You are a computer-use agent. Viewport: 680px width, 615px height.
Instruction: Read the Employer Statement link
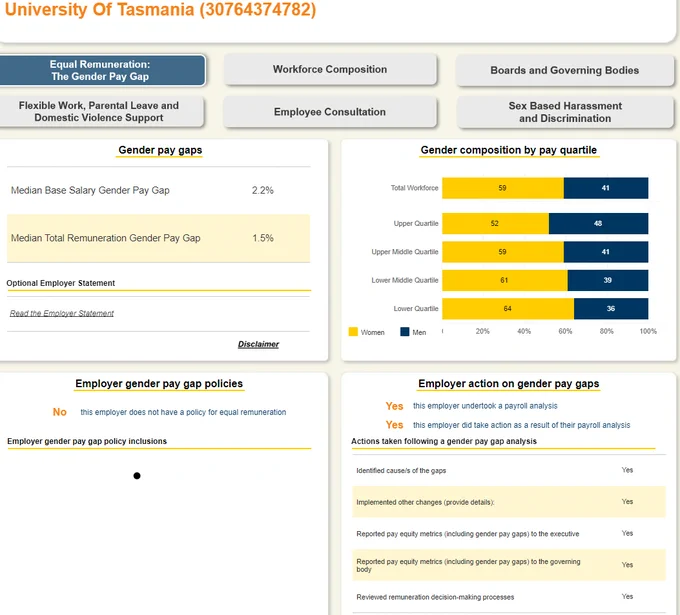62,313
